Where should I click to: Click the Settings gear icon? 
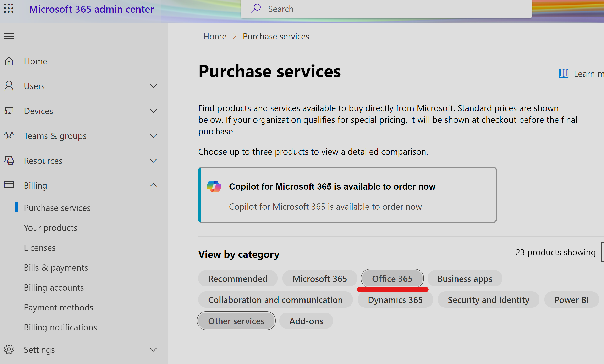9,349
